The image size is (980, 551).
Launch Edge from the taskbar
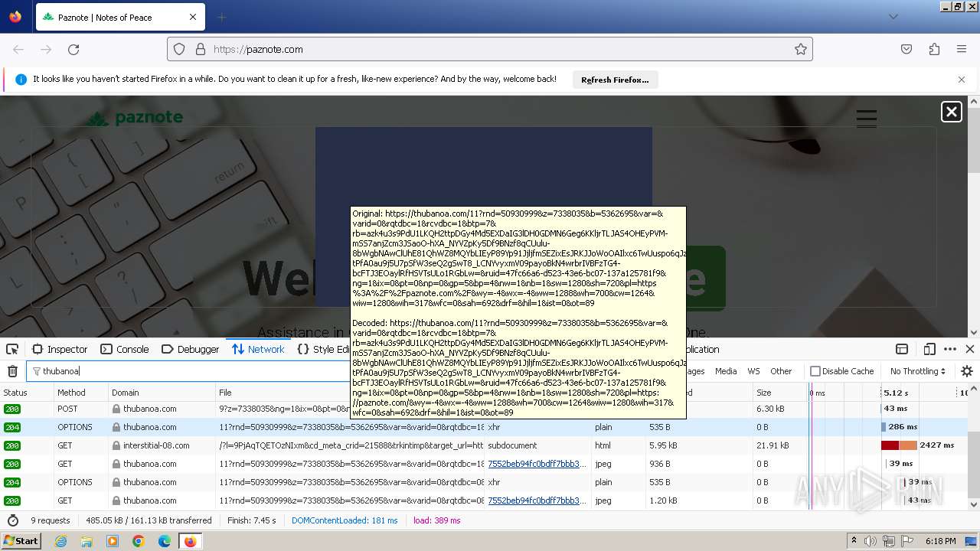click(x=164, y=540)
